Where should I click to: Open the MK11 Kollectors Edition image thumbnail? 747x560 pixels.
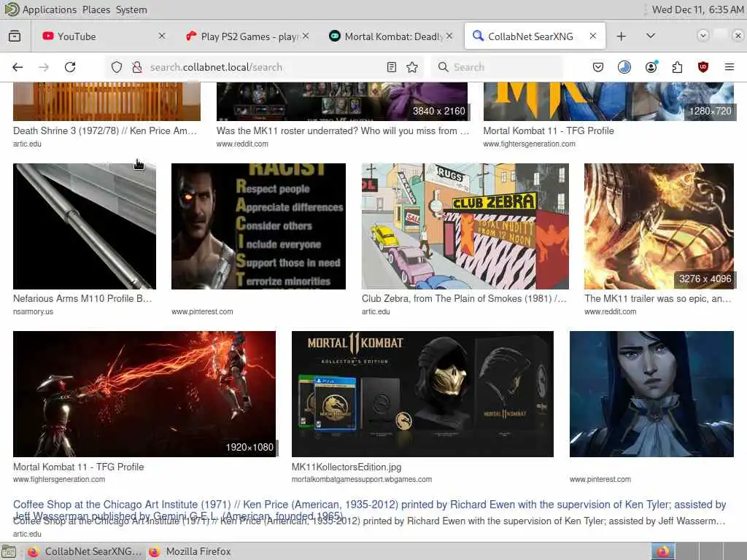(x=422, y=394)
